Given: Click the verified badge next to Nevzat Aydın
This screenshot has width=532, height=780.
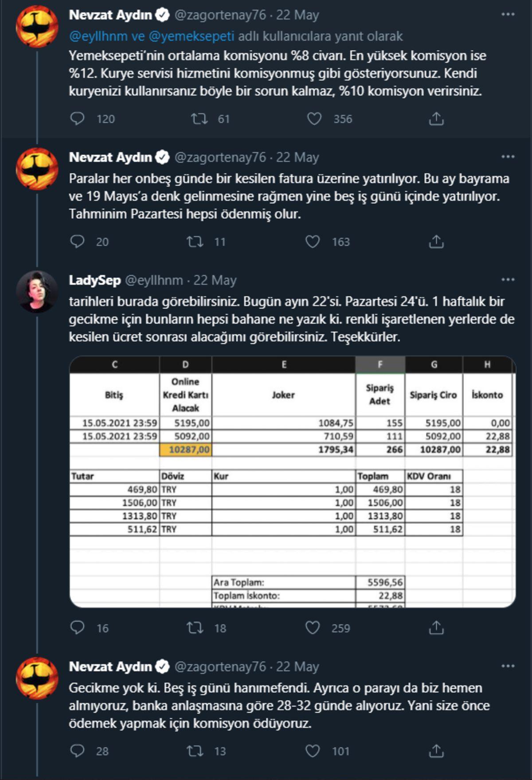Looking at the screenshot, I should pyautogui.click(x=162, y=14).
